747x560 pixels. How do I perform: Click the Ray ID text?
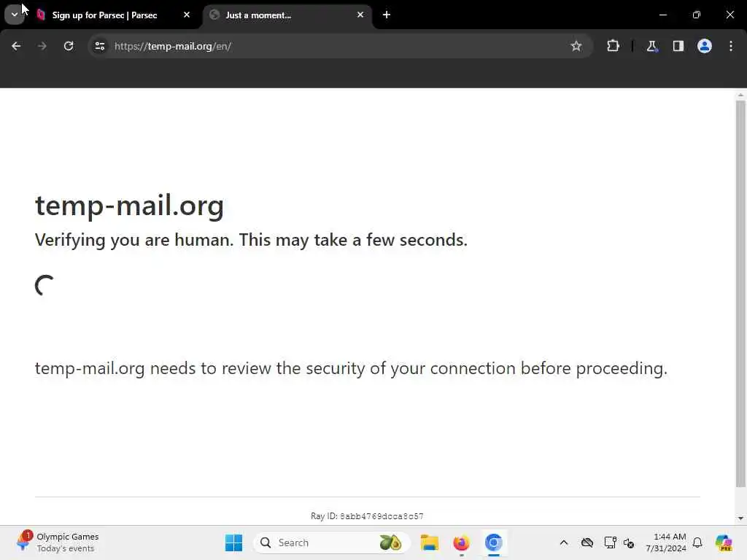[x=367, y=516]
